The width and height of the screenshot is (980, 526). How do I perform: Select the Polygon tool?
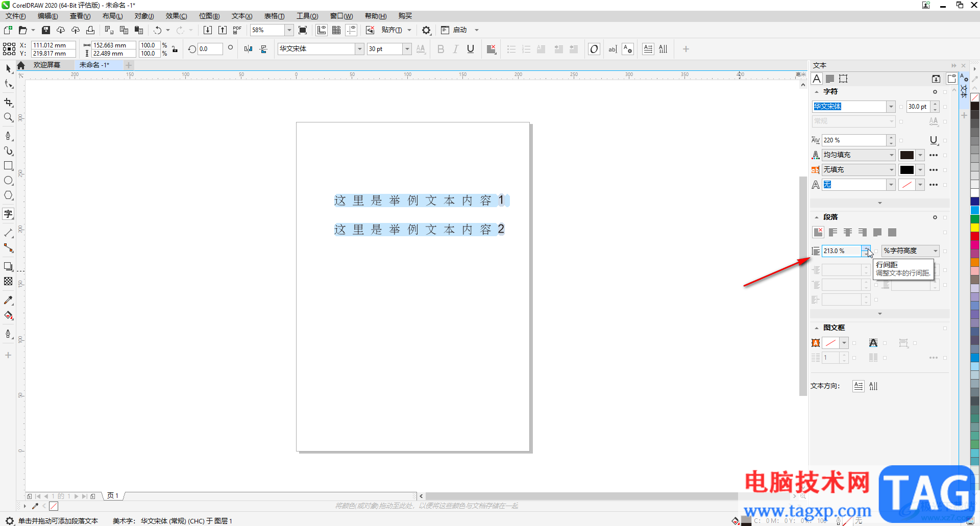[8, 195]
